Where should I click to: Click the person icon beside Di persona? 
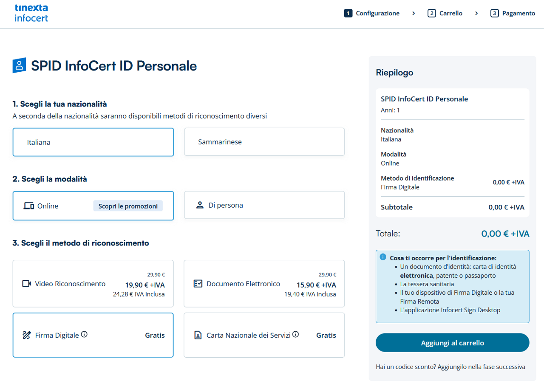[200, 205]
